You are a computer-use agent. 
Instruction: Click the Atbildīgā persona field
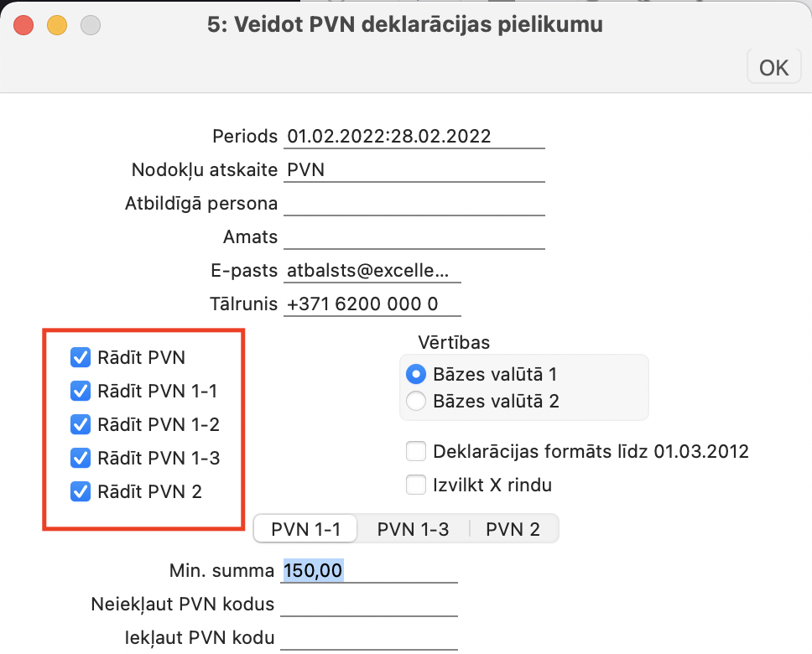tap(414, 204)
